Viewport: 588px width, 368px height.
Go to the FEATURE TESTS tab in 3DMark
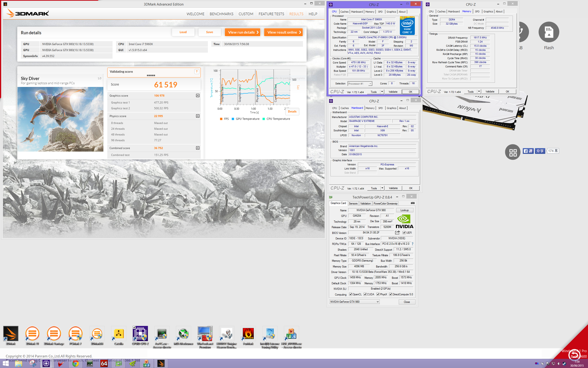click(x=271, y=14)
